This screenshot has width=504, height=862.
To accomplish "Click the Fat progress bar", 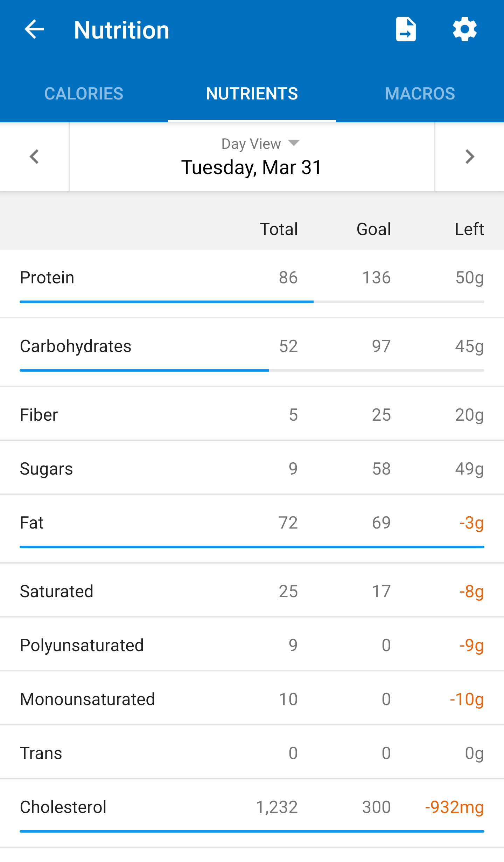I will pyautogui.click(x=252, y=547).
